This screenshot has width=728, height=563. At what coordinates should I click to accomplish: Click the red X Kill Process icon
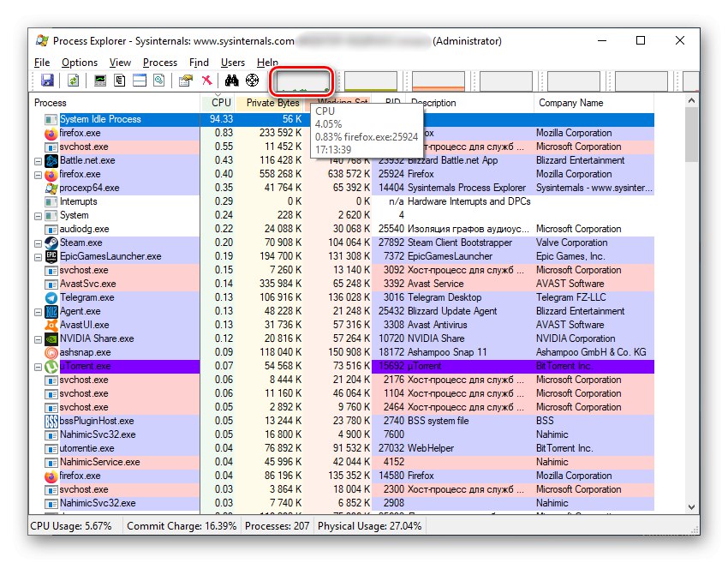[x=206, y=81]
